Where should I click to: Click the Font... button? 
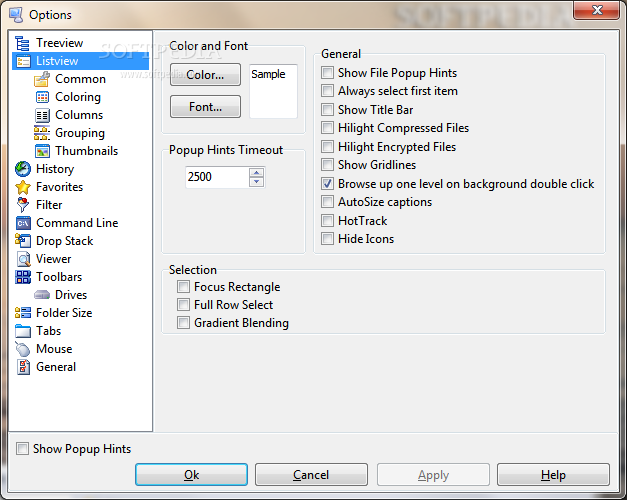point(205,106)
